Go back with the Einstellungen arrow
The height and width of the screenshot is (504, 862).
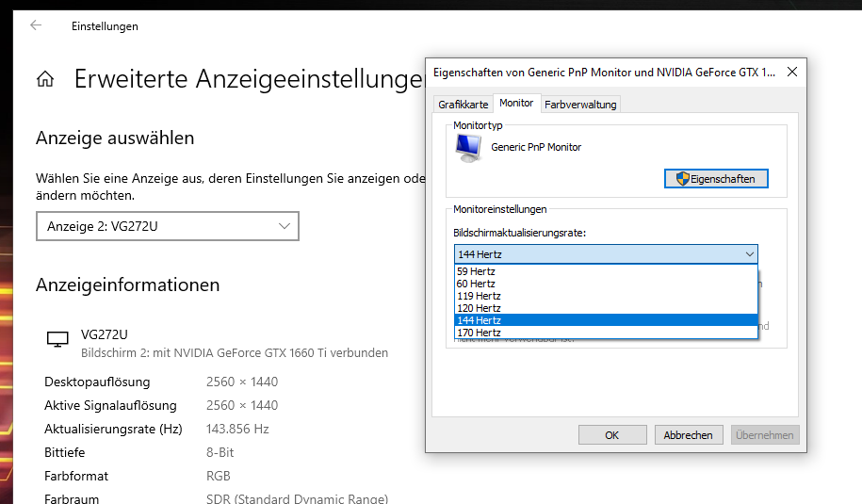(36, 25)
